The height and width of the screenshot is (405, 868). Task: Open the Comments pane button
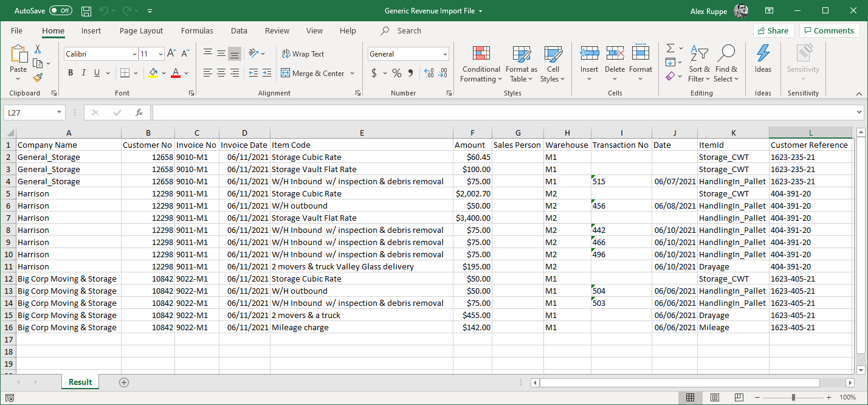click(x=829, y=31)
